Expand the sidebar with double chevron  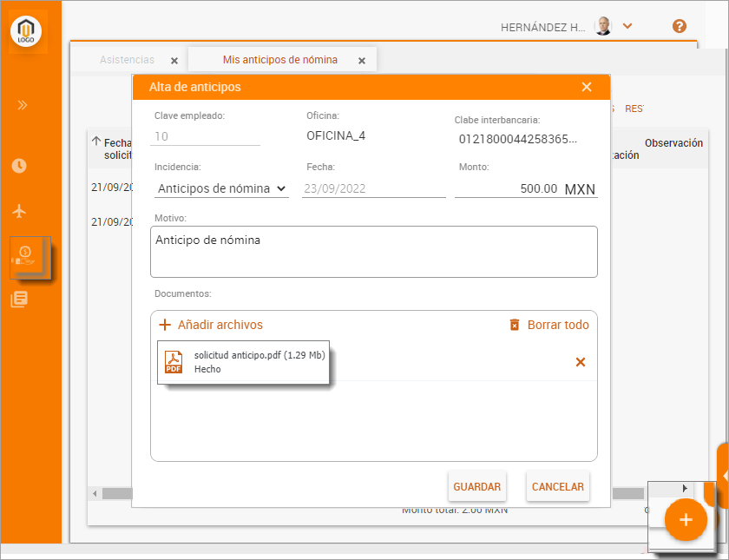pyautogui.click(x=23, y=105)
